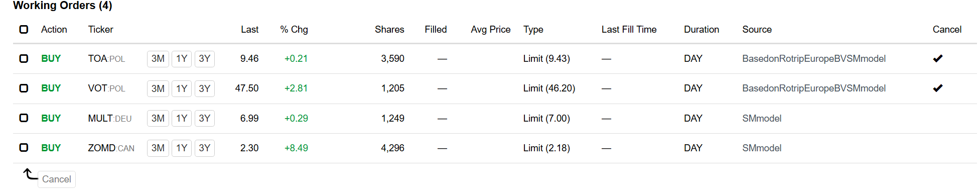980x195 pixels.
Task: Open the 3Y chart for TOA
Action: [204, 59]
